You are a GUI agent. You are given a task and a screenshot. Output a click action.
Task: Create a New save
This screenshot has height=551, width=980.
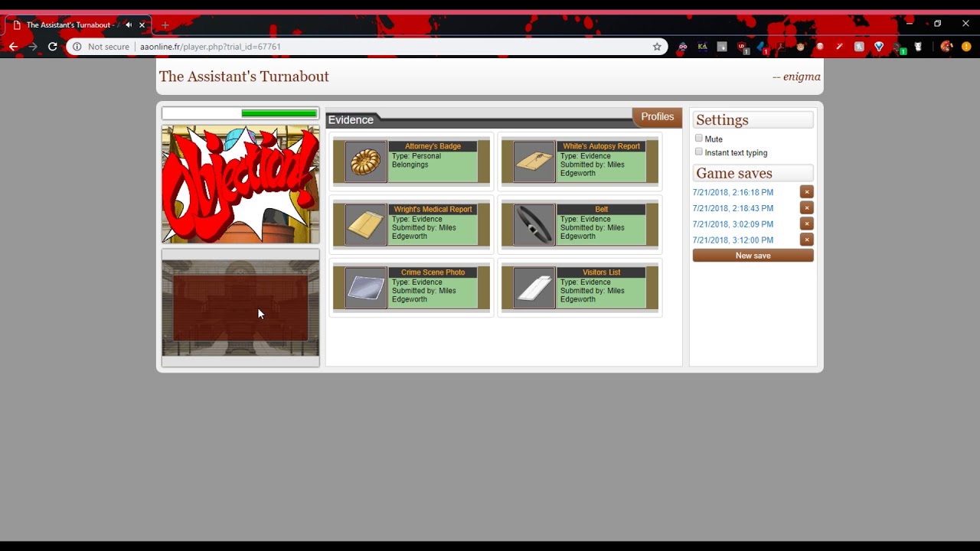pyautogui.click(x=753, y=256)
